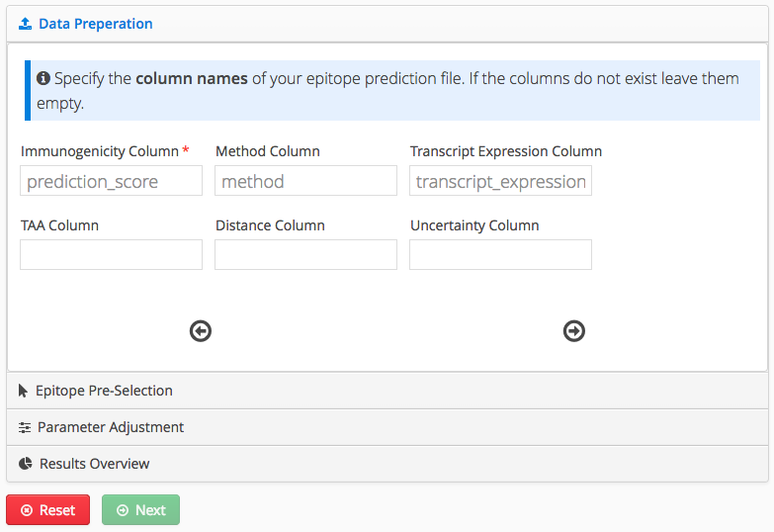Click the Immunogenicity Column label text
Screen dimensions: 774x532
coord(99,151)
